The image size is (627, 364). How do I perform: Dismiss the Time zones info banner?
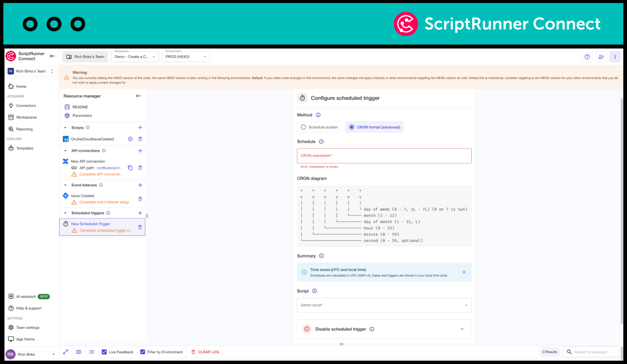pos(464,272)
